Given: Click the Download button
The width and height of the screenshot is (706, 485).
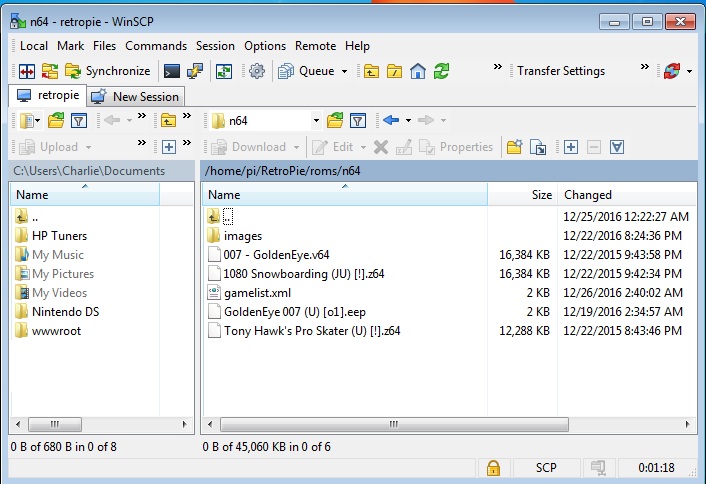Looking at the screenshot, I should 249,147.
